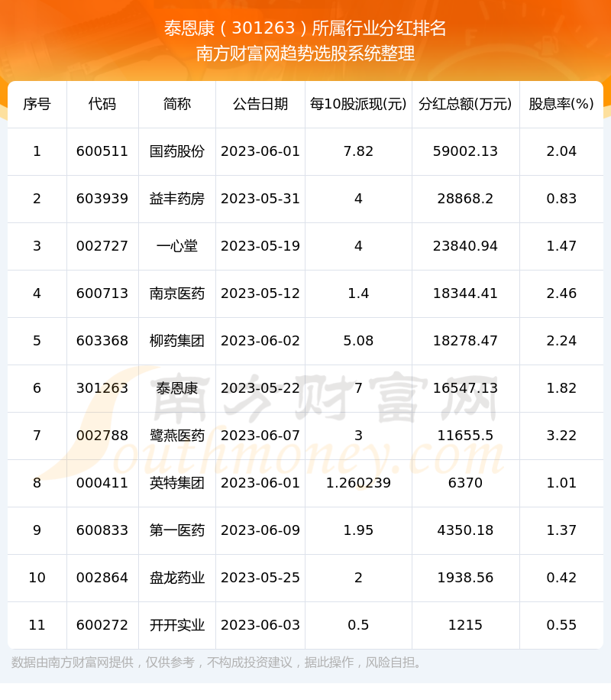Viewport: 611px width, 700px height.
Task: Click the date 2023-06-09 for 第一医药
Action: click(260, 530)
